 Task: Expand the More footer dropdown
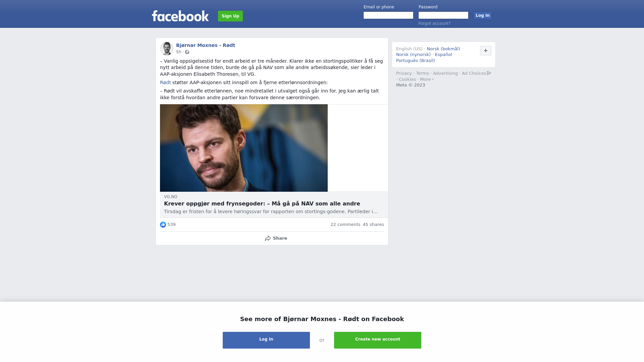click(x=427, y=79)
